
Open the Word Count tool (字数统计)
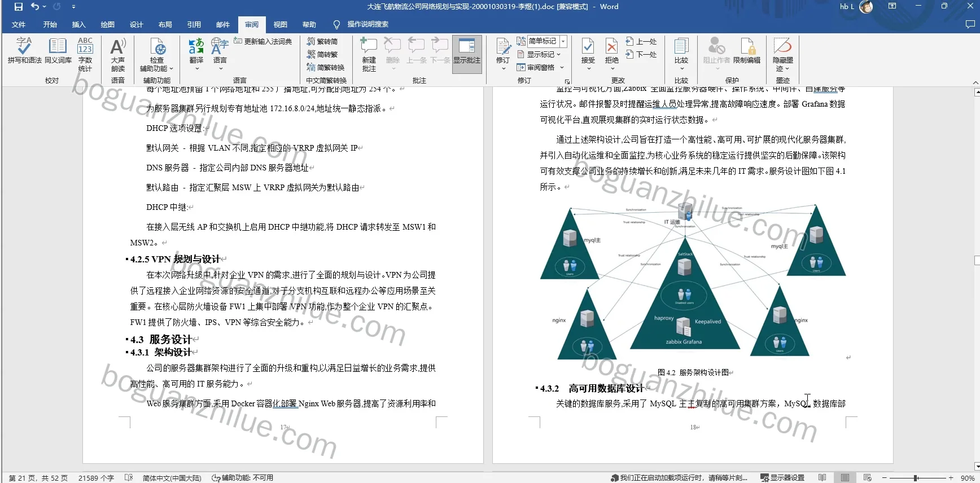click(x=85, y=54)
